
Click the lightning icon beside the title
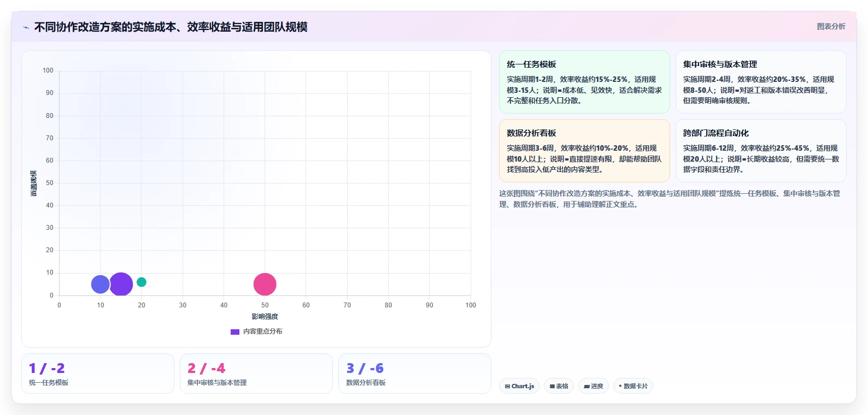(x=26, y=27)
